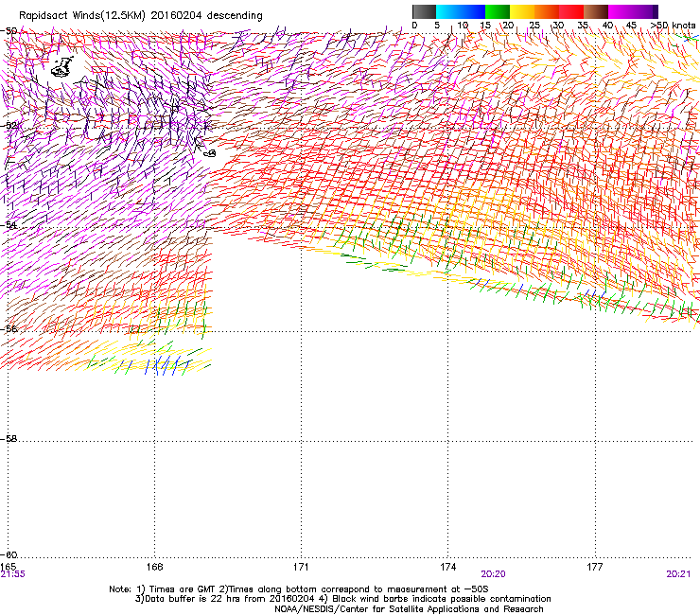
Task: Click the -54 latitude axis label
Action: [x=9, y=225]
